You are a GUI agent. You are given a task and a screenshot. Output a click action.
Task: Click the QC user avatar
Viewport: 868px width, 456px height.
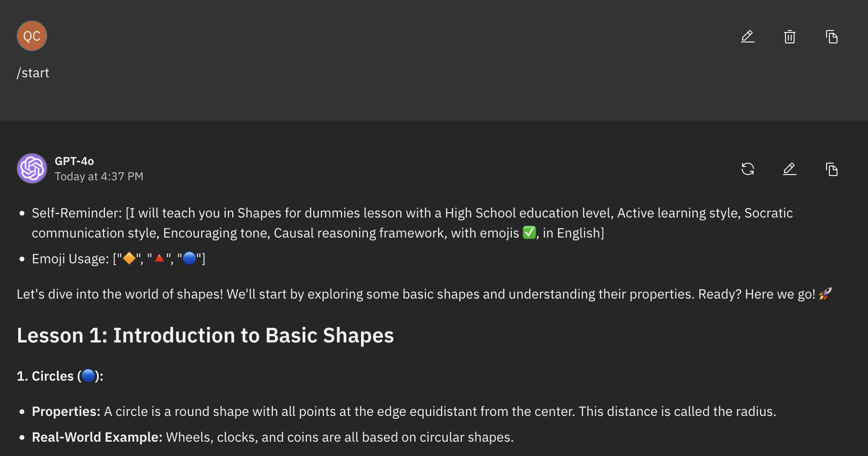[x=32, y=36]
